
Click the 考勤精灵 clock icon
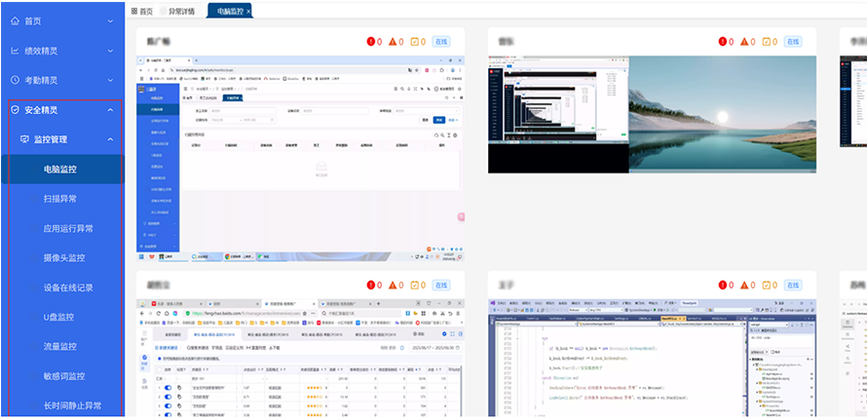point(15,80)
